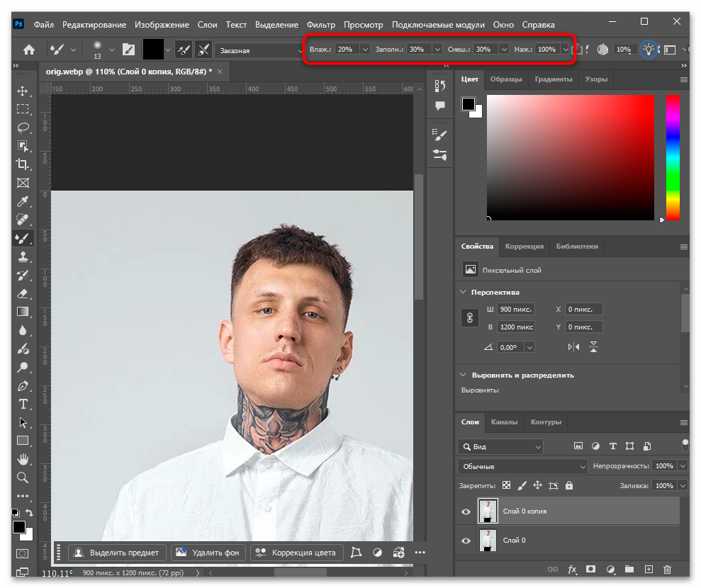Open the Фильтр menu
Viewport: 701px width, 588px height.
click(x=320, y=25)
